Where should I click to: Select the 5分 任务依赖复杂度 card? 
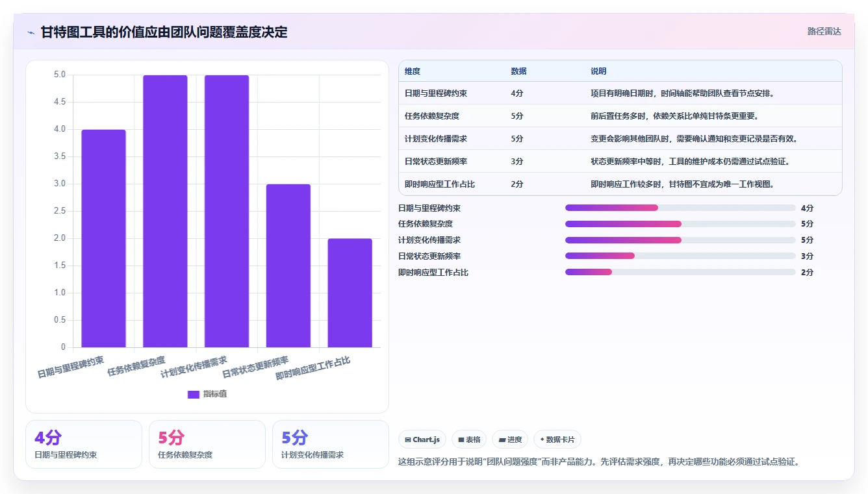[x=207, y=444]
